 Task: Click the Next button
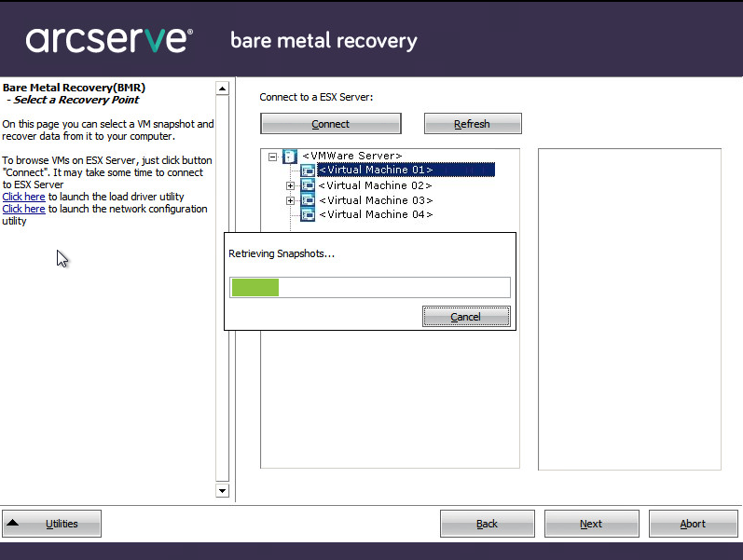coord(591,524)
